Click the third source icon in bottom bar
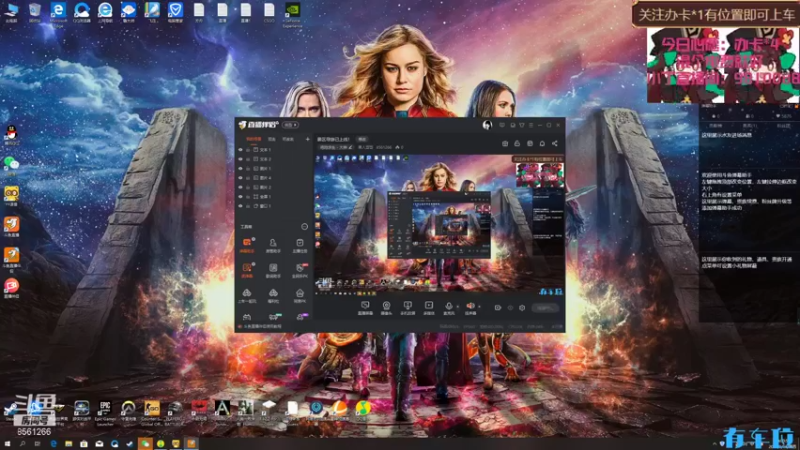The image size is (800, 450). [x=407, y=307]
